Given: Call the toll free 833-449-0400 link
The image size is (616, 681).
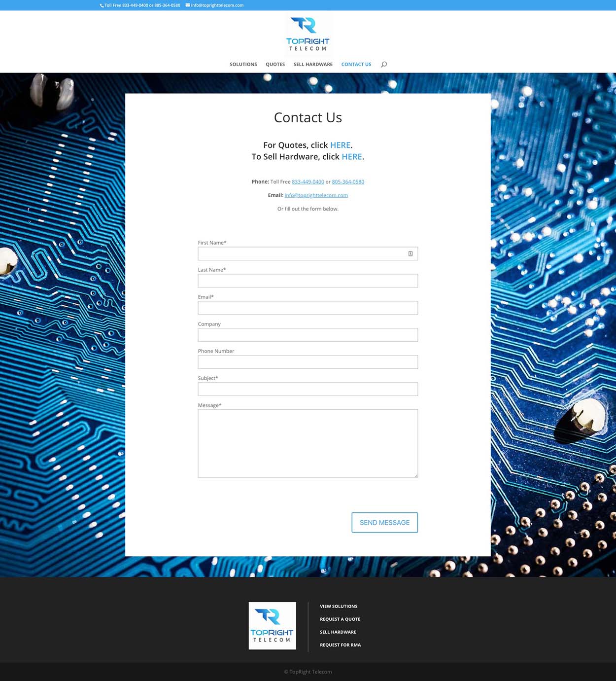Looking at the screenshot, I should point(308,182).
